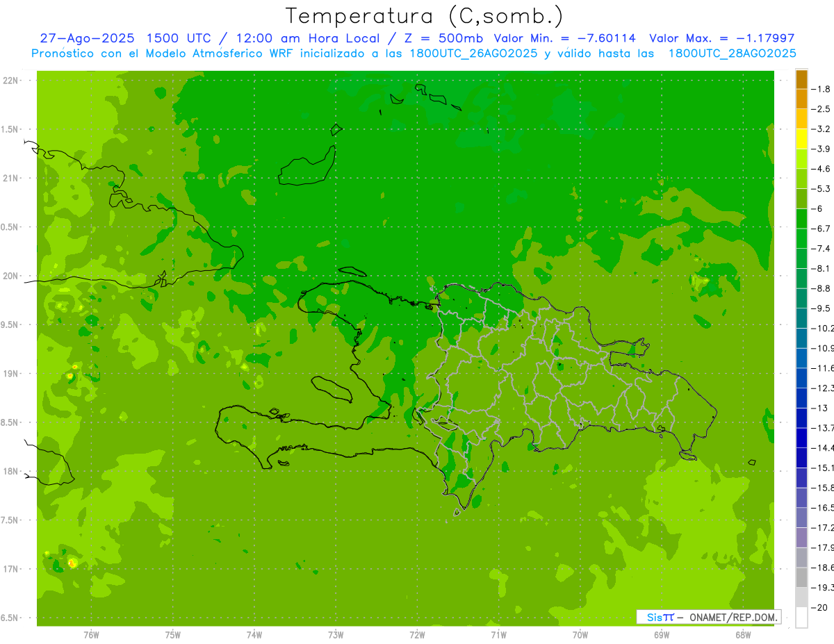Screen dimensions: 834x644
Task: Click the "-6.7" legend value
Action: (821, 229)
